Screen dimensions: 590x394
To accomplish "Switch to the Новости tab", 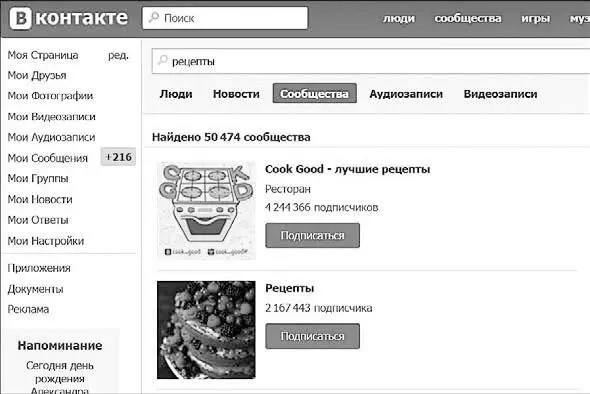I will point(236,94).
